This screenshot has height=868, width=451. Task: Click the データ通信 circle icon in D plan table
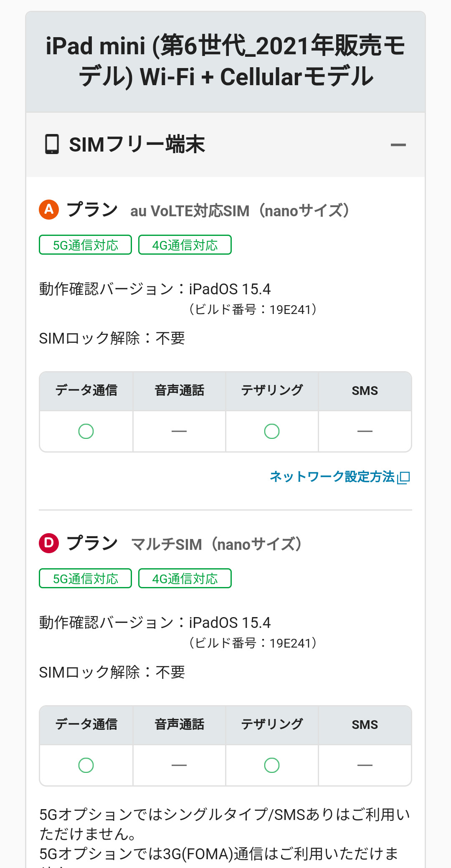pos(86,765)
